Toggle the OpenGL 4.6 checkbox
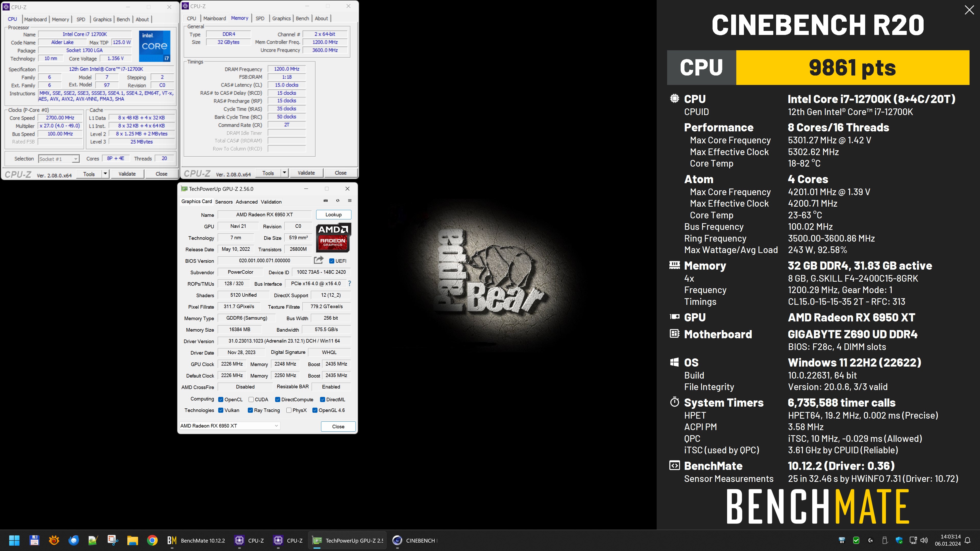This screenshot has height=551, width=980. pos(315,410)
